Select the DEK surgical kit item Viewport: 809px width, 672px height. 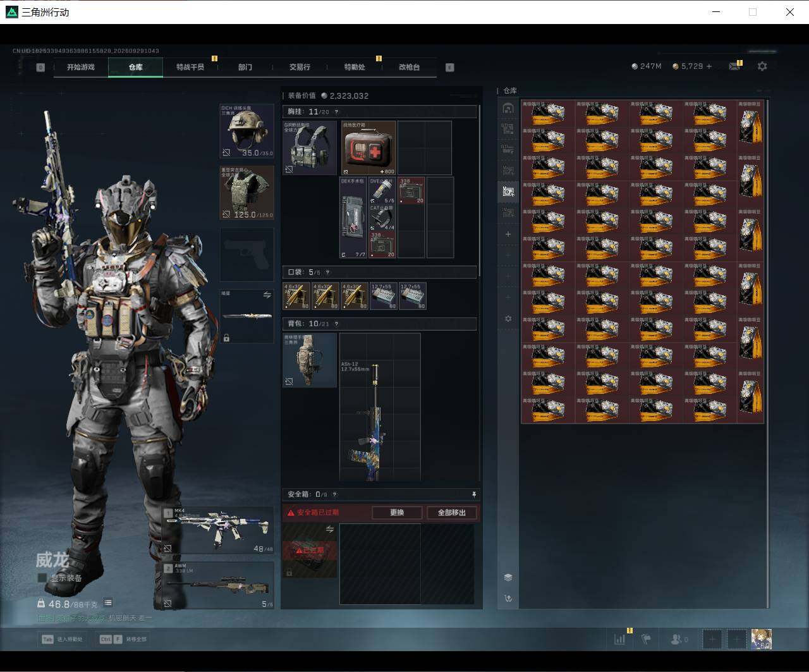pyautogui.click(x=353, y=217)
